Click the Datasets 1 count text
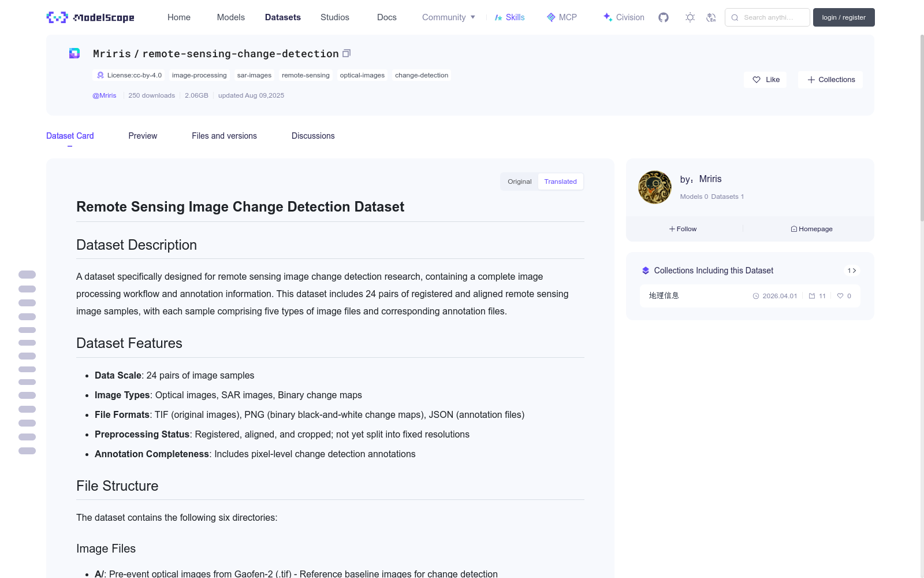Image resolution: width=924 pixels, height=578 pixels. point(728,197)
